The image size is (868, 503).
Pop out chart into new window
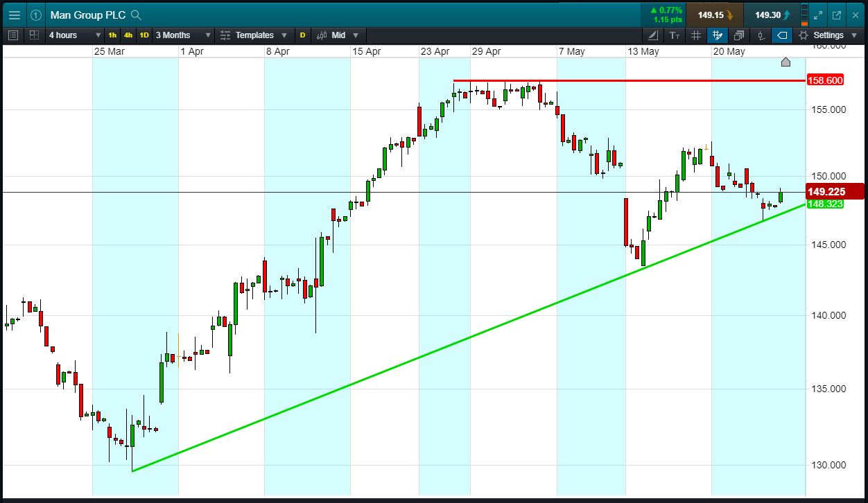click(x=837, y=15)
